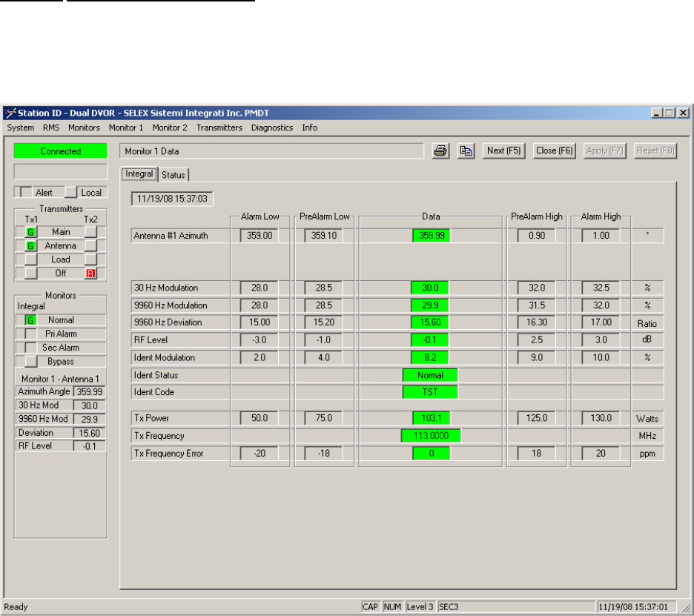Click Tx Frequency Error Alarm Low field -20
The image size is (694, 616).
260,454
